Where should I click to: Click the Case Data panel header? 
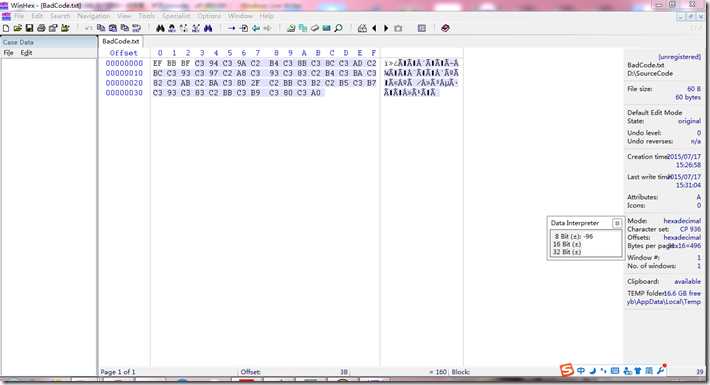click(x=48, y=42)
